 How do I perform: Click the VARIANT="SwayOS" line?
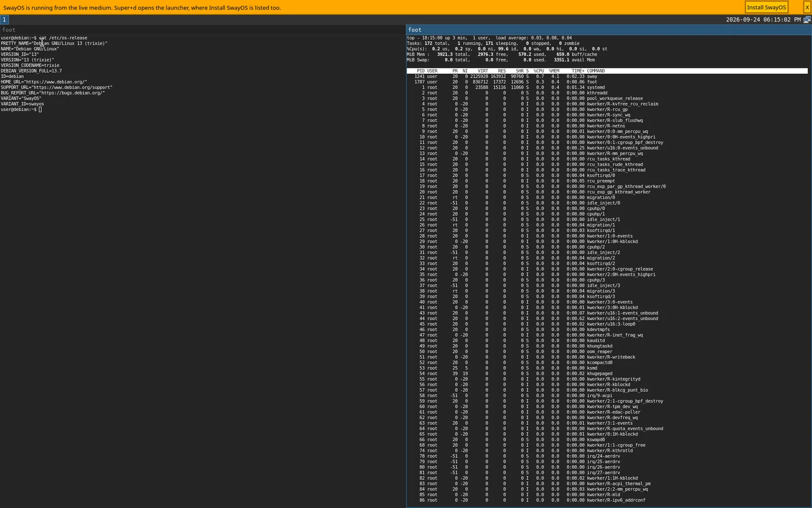pyautogui.click(x=21, y=99)
